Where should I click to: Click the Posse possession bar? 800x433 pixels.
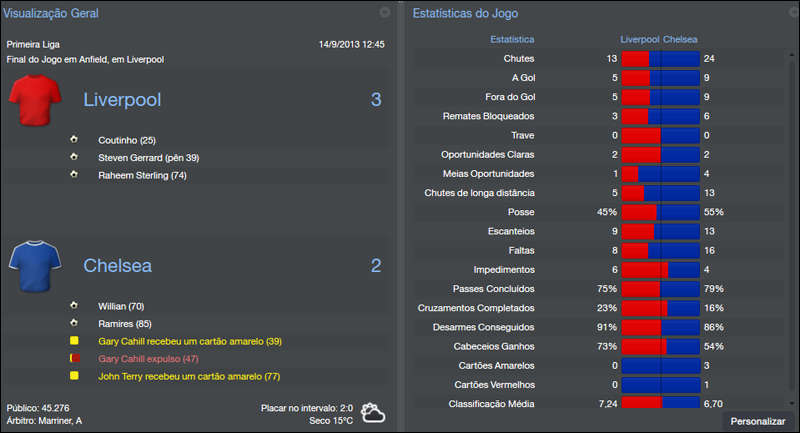(x=660, y=212)
